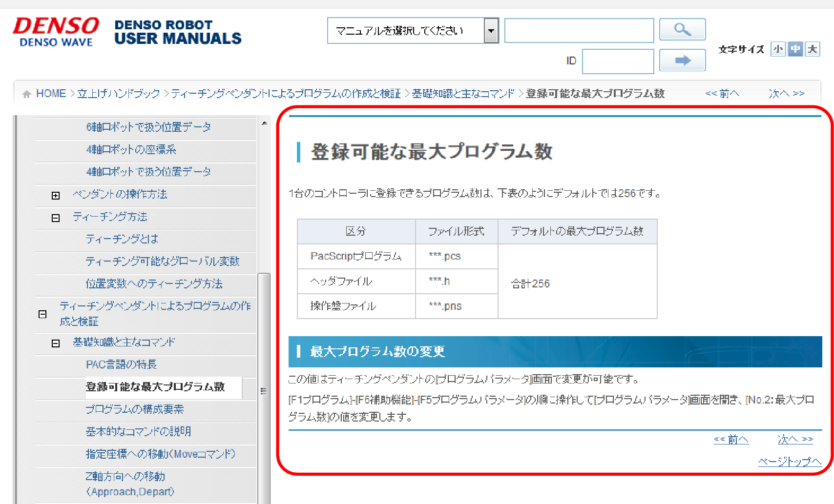Click the DENSO WAVE logo
Viewport: 834px width, 504px height.
click(x=56, y=32)
